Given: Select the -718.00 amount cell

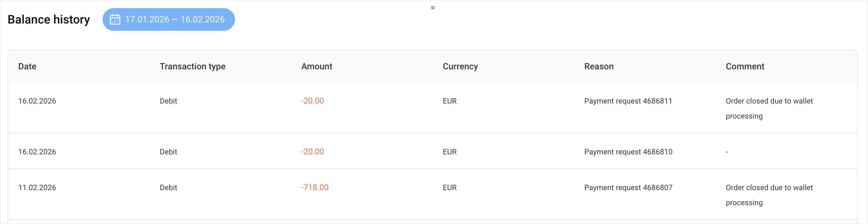Looking at the screenshot, I should 314,187.
